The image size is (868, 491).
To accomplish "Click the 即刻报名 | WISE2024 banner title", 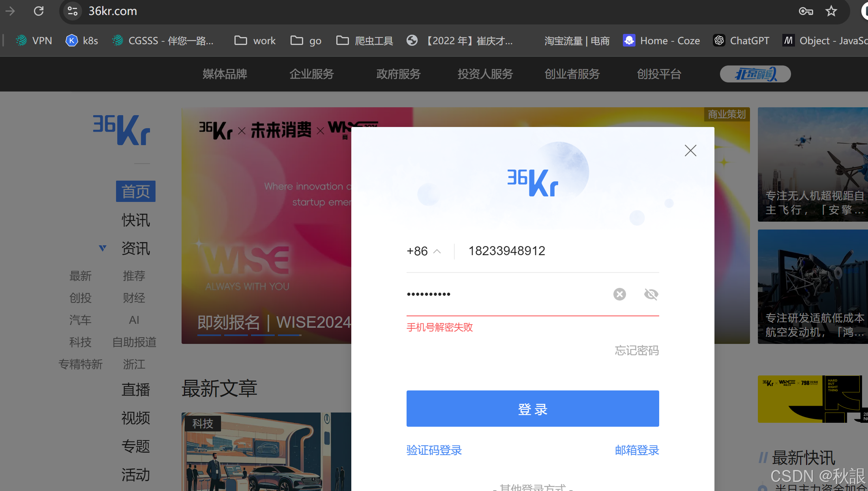I will pos(274,322).
